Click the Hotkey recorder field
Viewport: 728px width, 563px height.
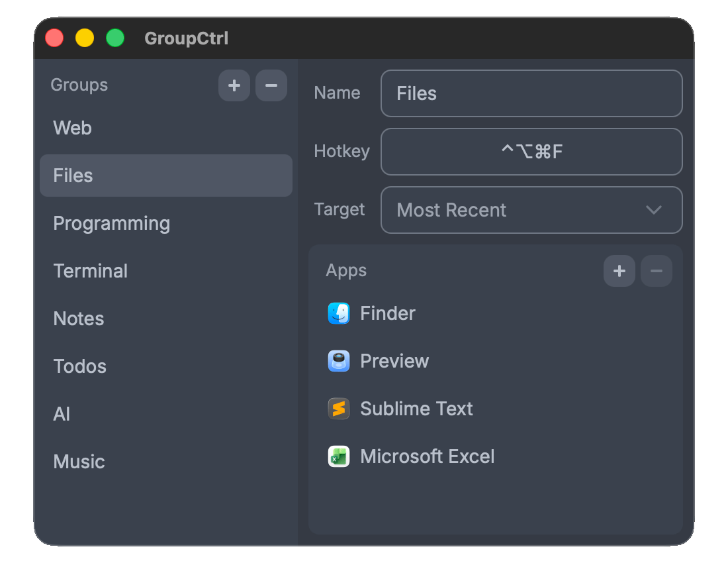click(x=531, y=152)
